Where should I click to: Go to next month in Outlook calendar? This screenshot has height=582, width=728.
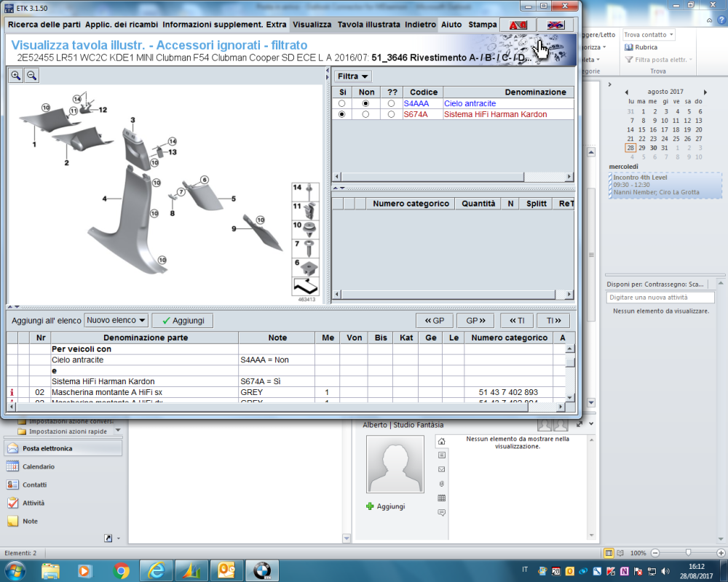705,92
